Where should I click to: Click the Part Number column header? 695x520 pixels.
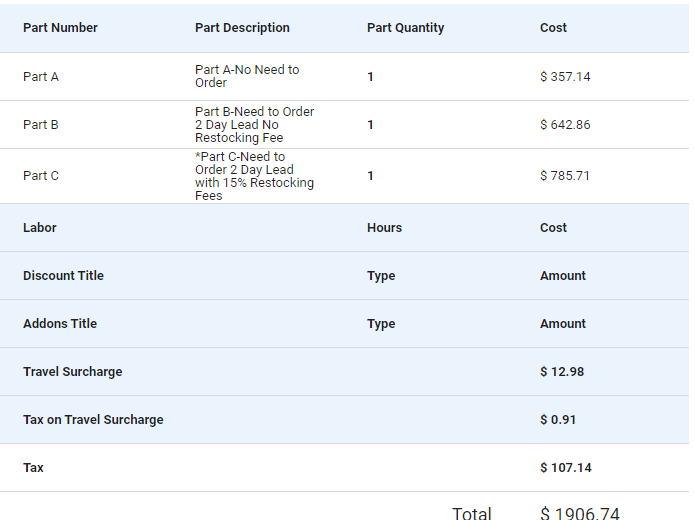click(x=60, y=27)
